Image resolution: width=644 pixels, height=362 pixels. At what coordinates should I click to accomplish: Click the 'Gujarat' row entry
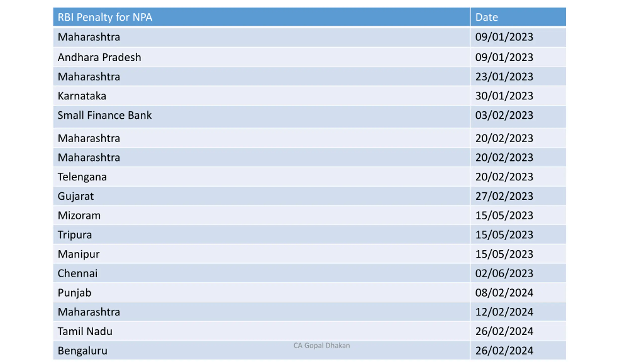tap(261, 196)
